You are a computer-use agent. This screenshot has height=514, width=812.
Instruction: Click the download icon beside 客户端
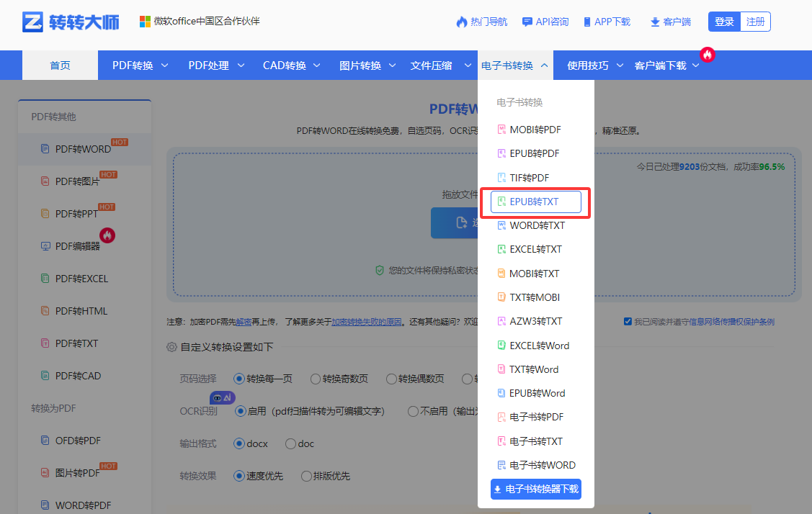pyautogui.click(x=655, y=22)
